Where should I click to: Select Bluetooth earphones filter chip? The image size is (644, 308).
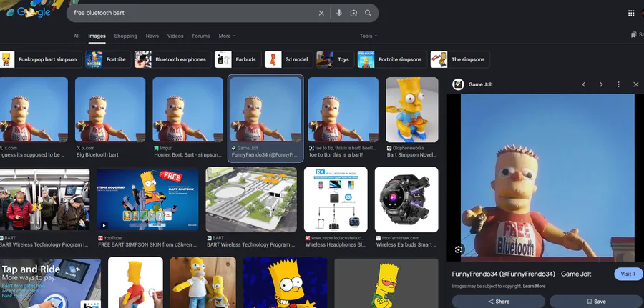coord(172,59)
